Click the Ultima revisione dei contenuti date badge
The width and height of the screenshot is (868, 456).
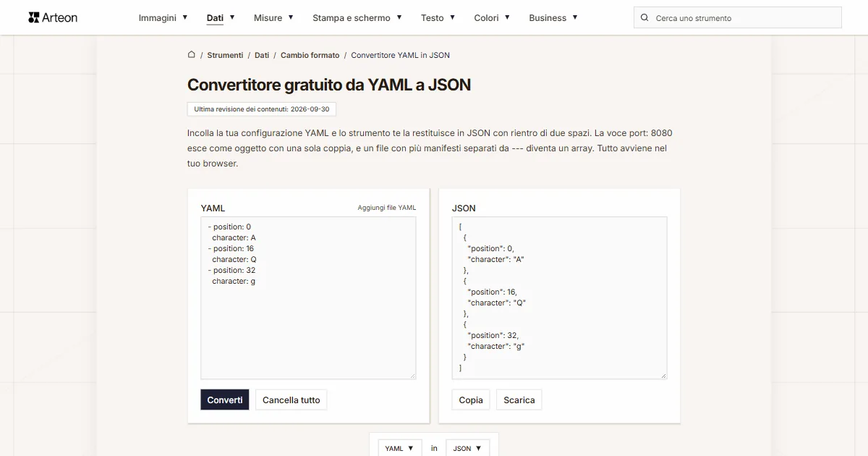pyautogui.click(x=262, y=109)
